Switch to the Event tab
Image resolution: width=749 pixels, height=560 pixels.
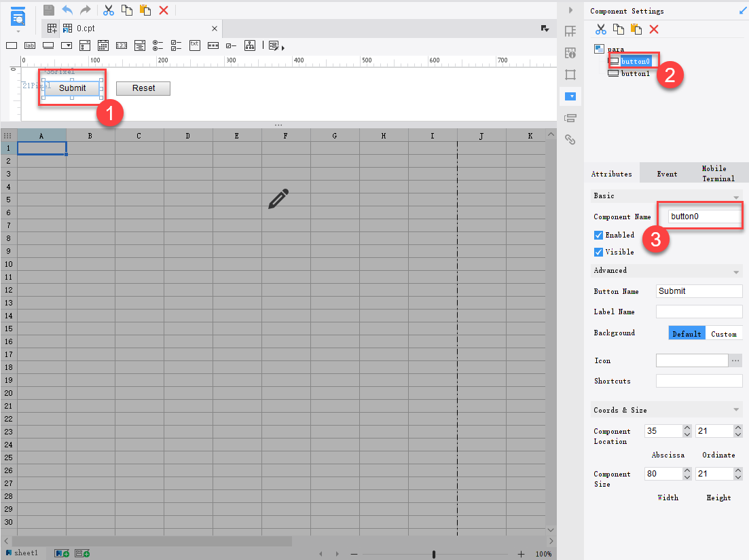667,173
